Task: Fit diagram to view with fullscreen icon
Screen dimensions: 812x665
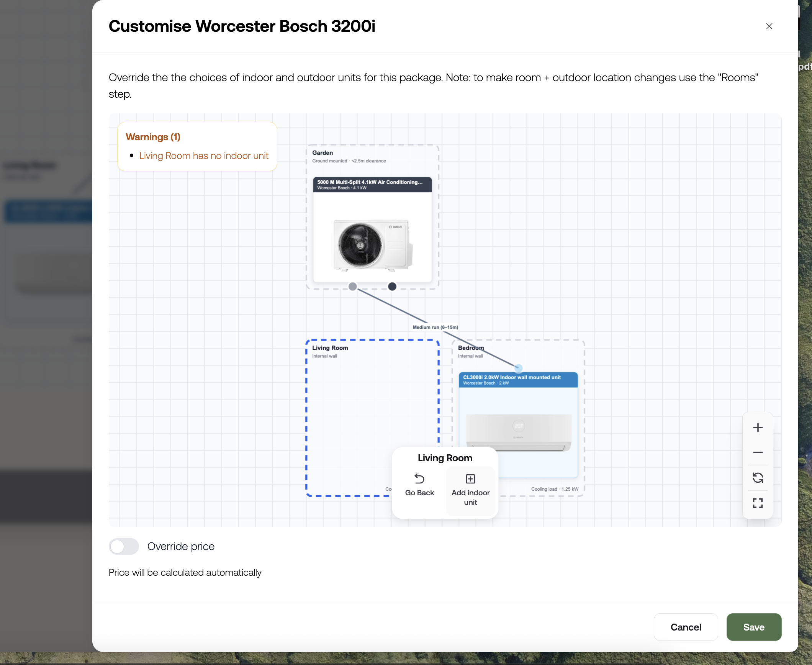Action: (758, 503)
